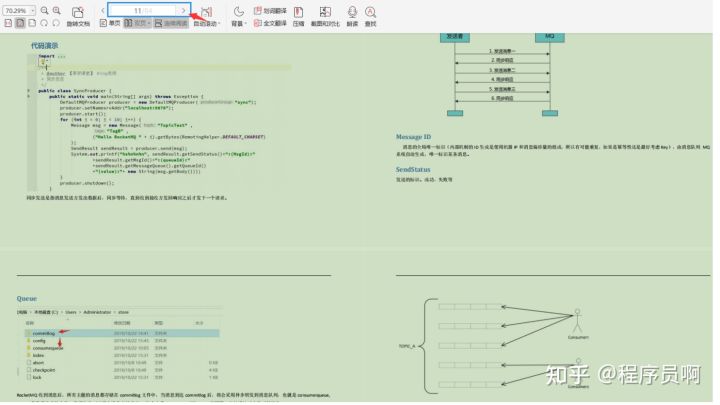This screenshot has width=720, height=405.
Task: Click the zoom in magnifier icon
Action: [x=56, y=10]
